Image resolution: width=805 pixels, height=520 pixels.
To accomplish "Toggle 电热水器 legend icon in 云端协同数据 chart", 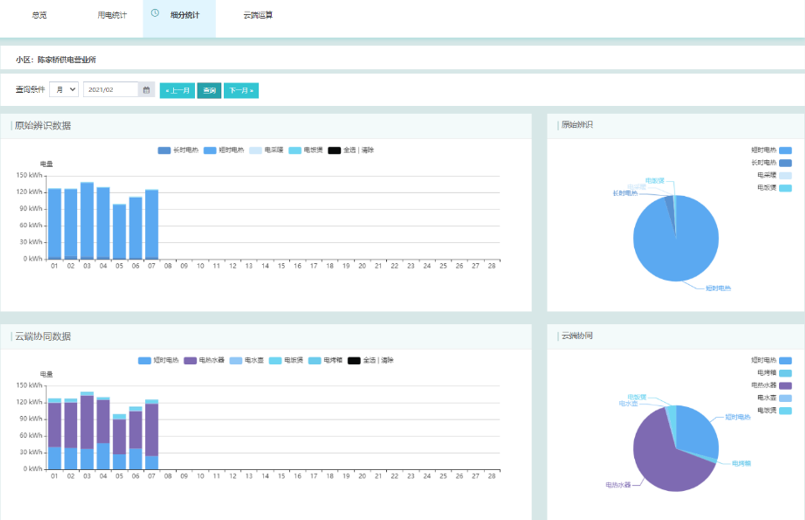I will click(x=191, y=360).
